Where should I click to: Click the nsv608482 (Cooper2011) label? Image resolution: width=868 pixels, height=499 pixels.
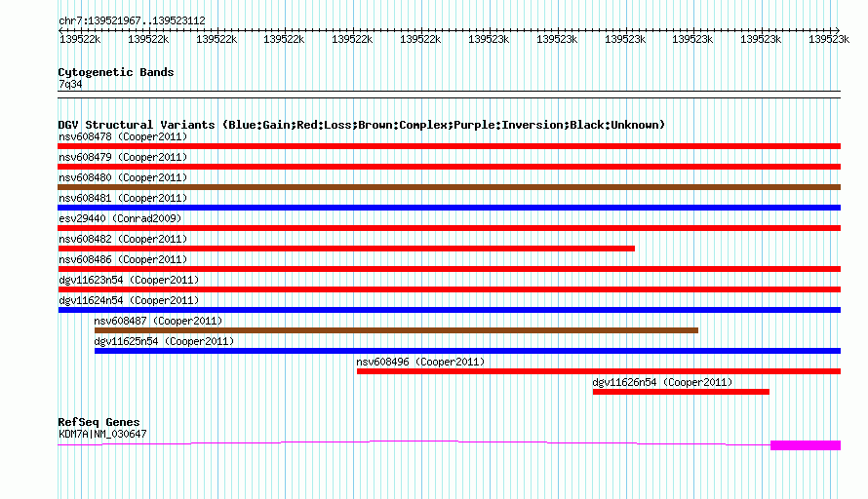(123, 239)
